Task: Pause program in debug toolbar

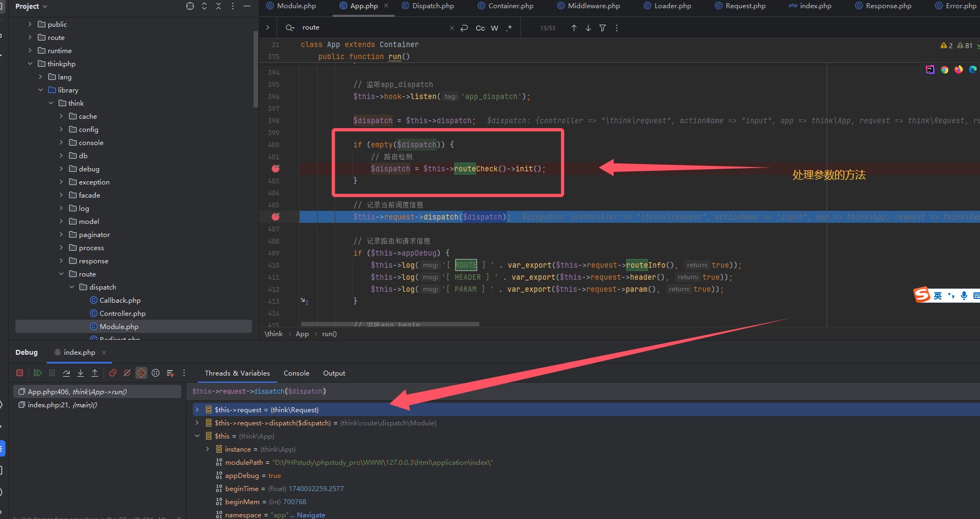Action: pos(52,373)
